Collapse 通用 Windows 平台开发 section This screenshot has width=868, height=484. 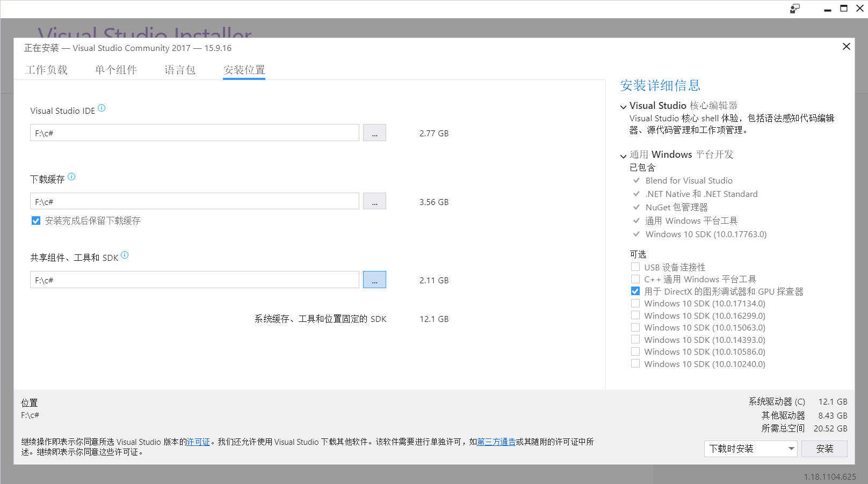tap(624, 156)
